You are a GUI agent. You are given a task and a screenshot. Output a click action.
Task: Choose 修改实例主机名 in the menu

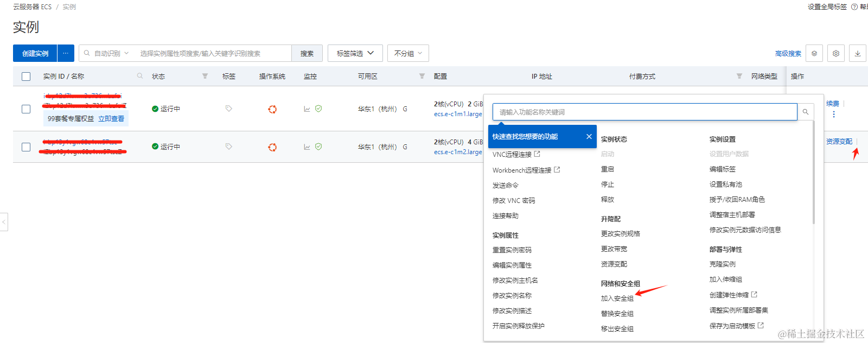pos(515,281)
